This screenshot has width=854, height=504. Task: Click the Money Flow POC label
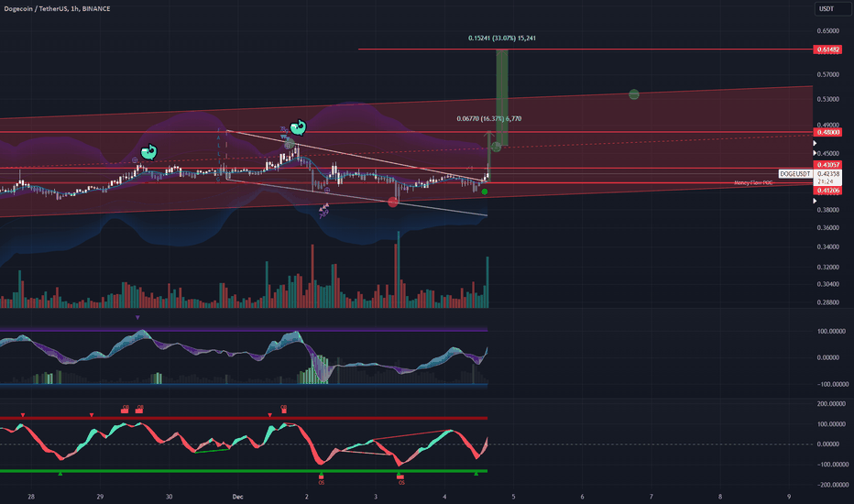753,183
